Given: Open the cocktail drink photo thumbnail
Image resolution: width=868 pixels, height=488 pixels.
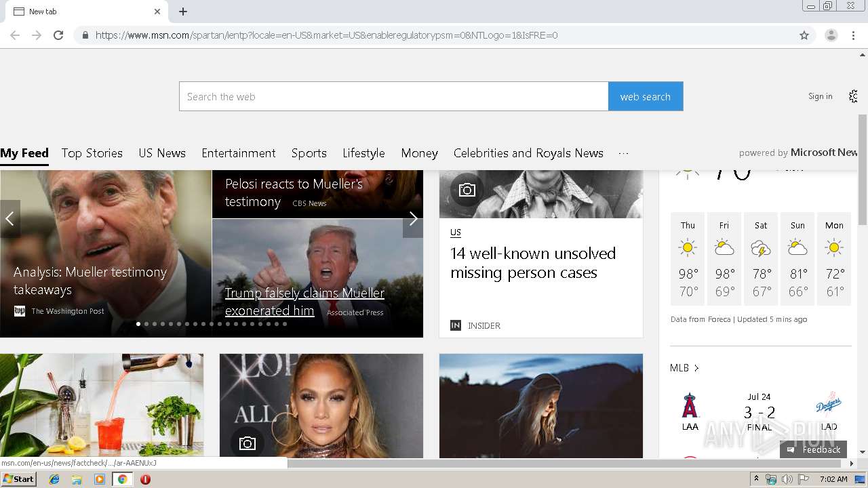Looking at the screenshot, I should pyautogui.click(x=102, y=405).
